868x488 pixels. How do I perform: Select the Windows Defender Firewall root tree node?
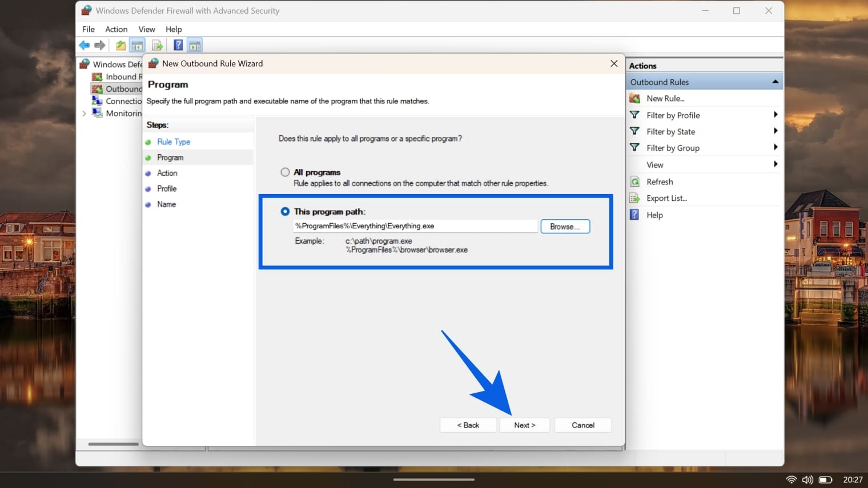pyautogui.click(x=117, y=64)
